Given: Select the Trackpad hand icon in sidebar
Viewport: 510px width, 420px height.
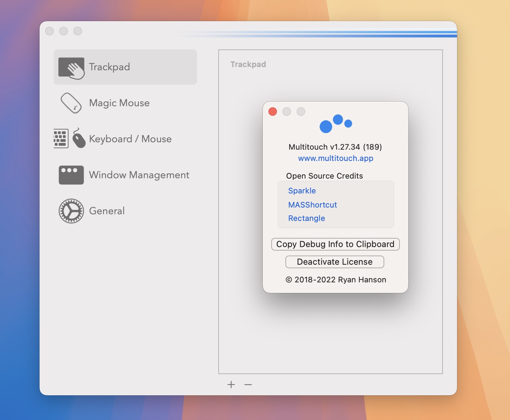Looking at the screenshot, I should 71,68.
